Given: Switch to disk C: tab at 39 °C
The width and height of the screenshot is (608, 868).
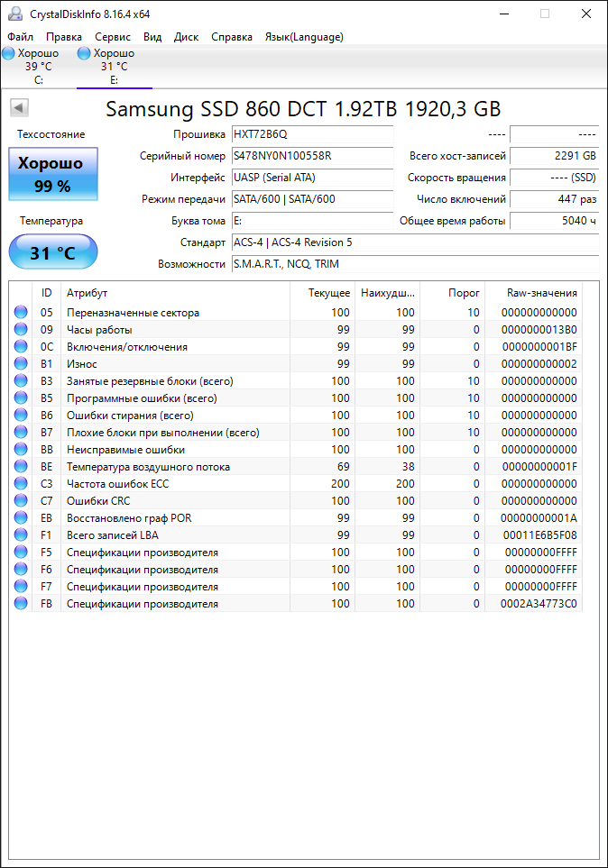Looking at the screenshot, I should [x=38, y=67].
